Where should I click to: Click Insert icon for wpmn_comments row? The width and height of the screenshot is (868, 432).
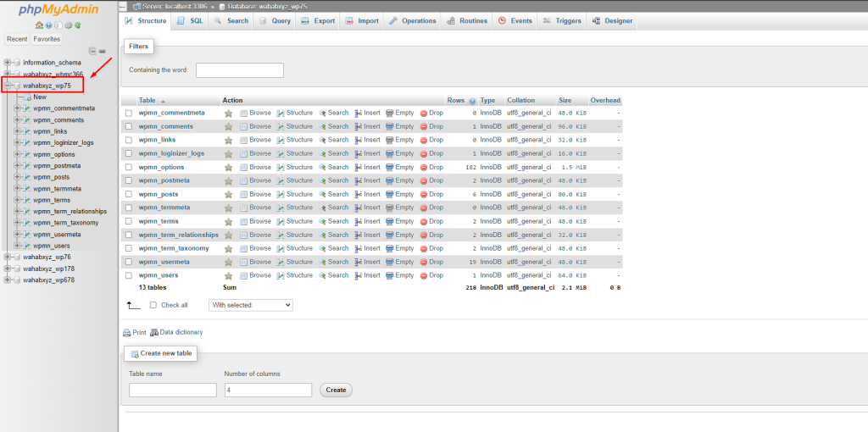click(358, 126)
